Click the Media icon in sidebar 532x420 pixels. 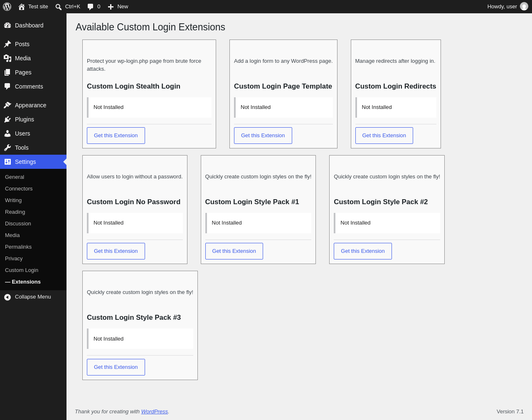click(7, 58)
